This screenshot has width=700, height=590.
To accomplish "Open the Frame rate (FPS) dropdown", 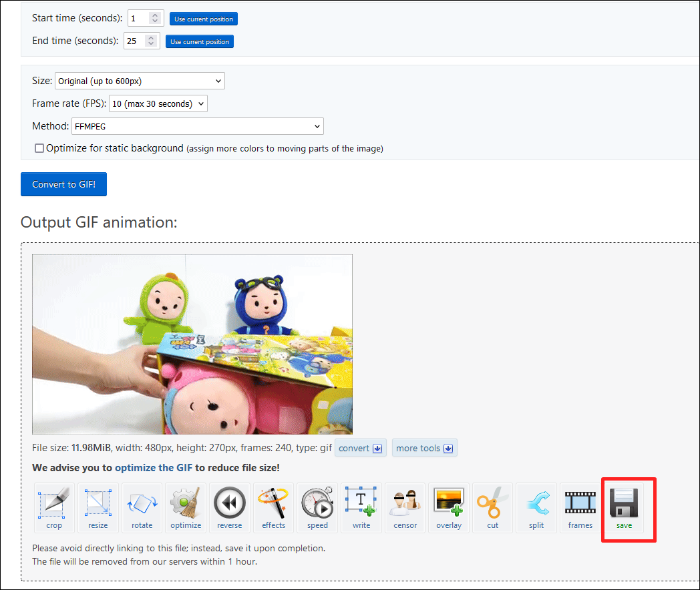I will click(x=158, y=103).
